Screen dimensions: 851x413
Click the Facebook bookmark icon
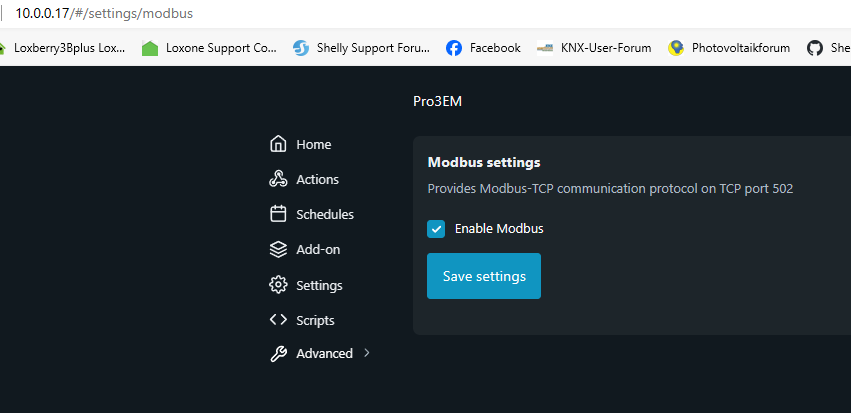pos(454,47)
